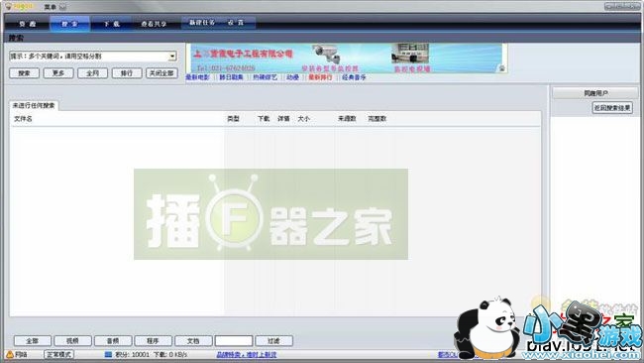Open the blue status bar promotional link

coord(247,354)
